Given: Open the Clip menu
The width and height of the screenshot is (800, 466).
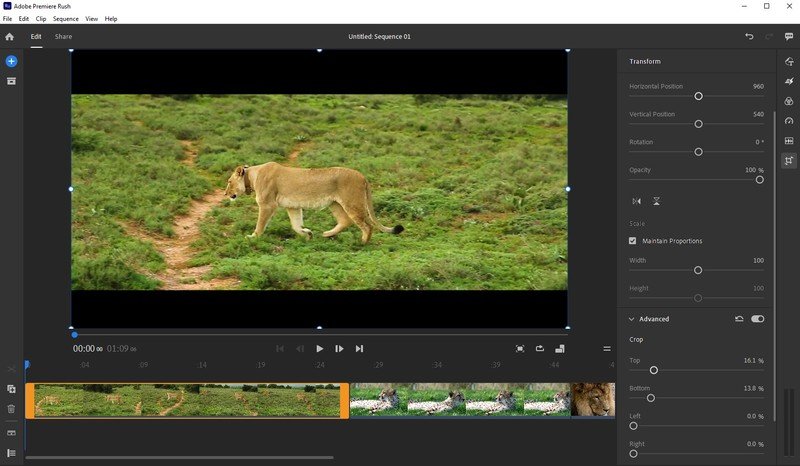Looking at the screenshot, I should click(x=41, y=19).
